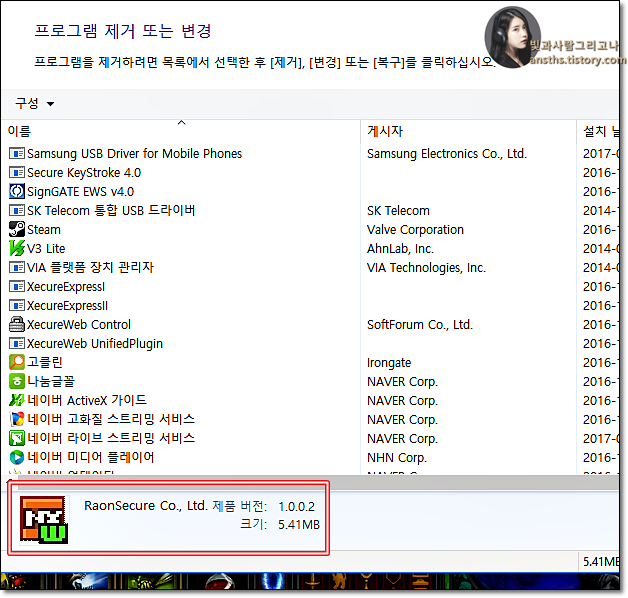Viewport: 628px width, 598px height.
Task: Select the 고클린 entry
Action: [45, 362]
